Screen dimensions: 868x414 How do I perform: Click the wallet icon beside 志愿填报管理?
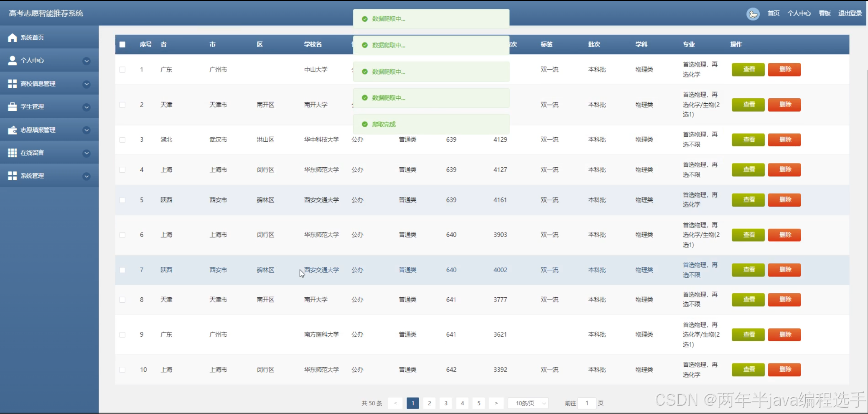(x=13, y=130)
